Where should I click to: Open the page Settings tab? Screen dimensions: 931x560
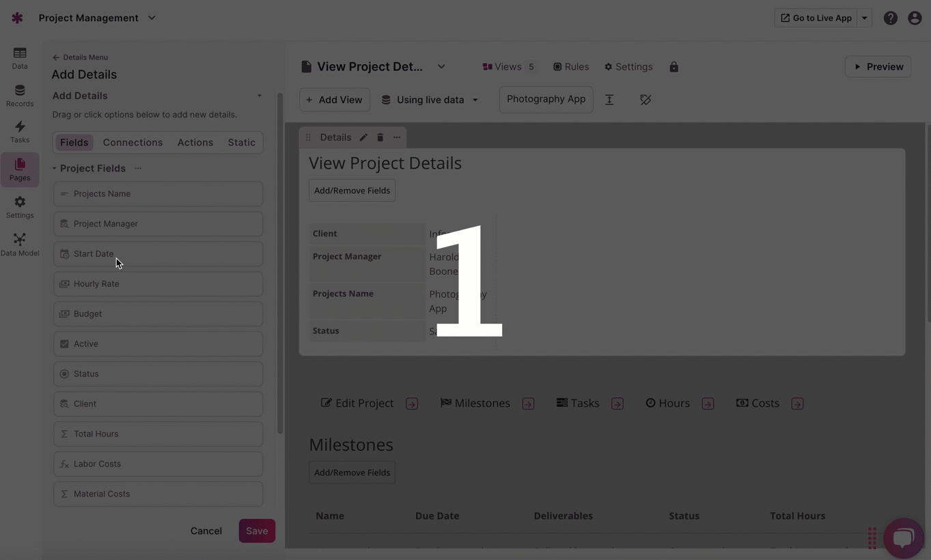click(628, 67)
